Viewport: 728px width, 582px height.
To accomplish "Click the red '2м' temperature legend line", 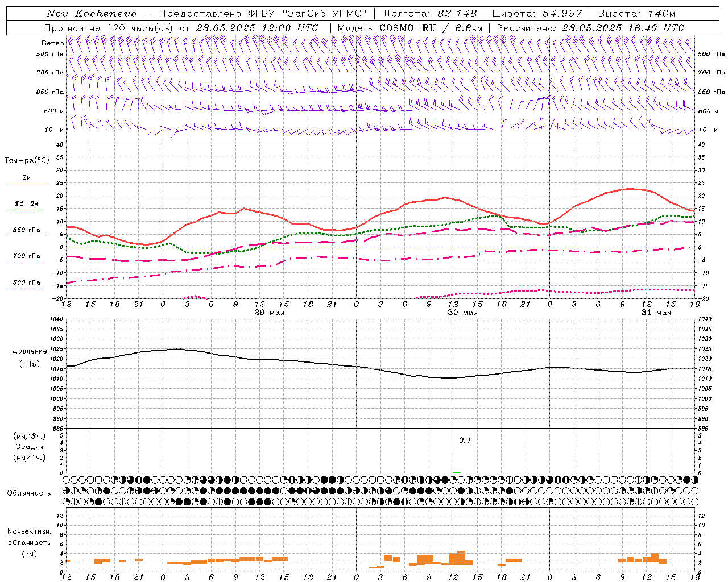I will (26, 184).
